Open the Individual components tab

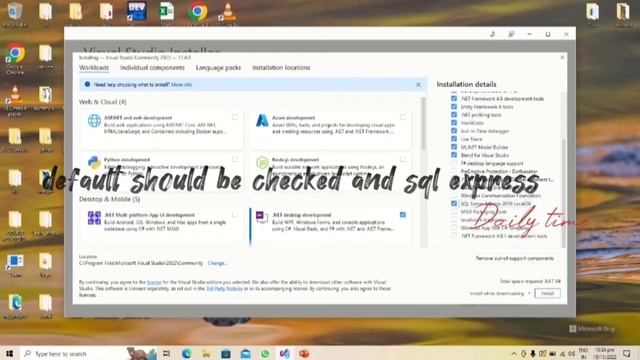[x=152, y=68]
